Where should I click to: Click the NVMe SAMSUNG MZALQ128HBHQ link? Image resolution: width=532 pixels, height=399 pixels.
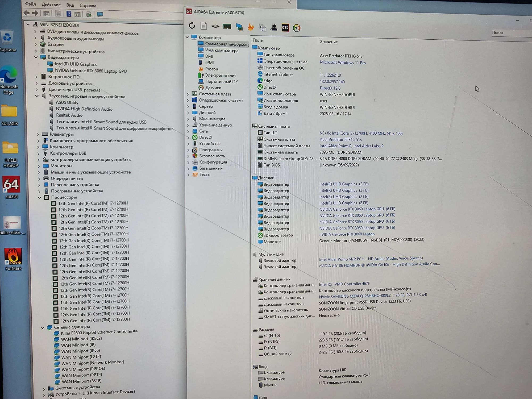click(373, 295)
